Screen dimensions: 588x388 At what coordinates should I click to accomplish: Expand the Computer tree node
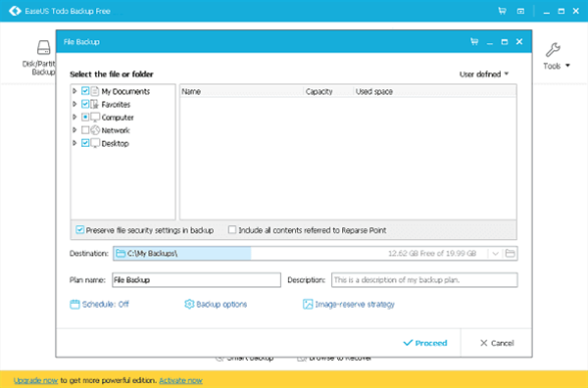tap(74, 118)
